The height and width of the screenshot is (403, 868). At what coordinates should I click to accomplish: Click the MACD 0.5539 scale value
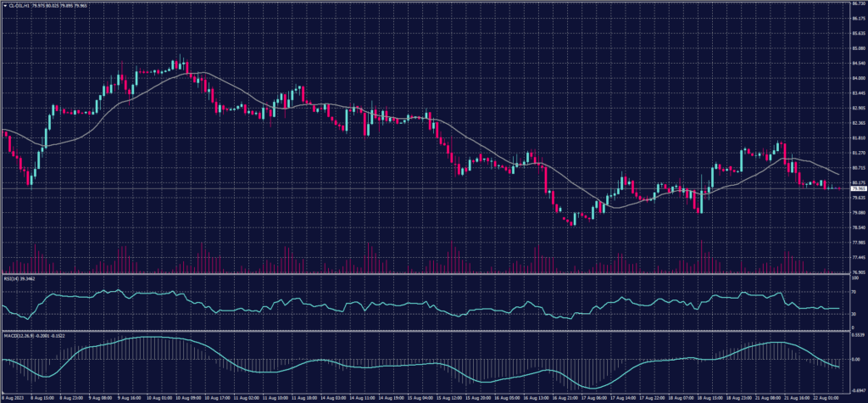pyautogui.click(x=854, y=335)
